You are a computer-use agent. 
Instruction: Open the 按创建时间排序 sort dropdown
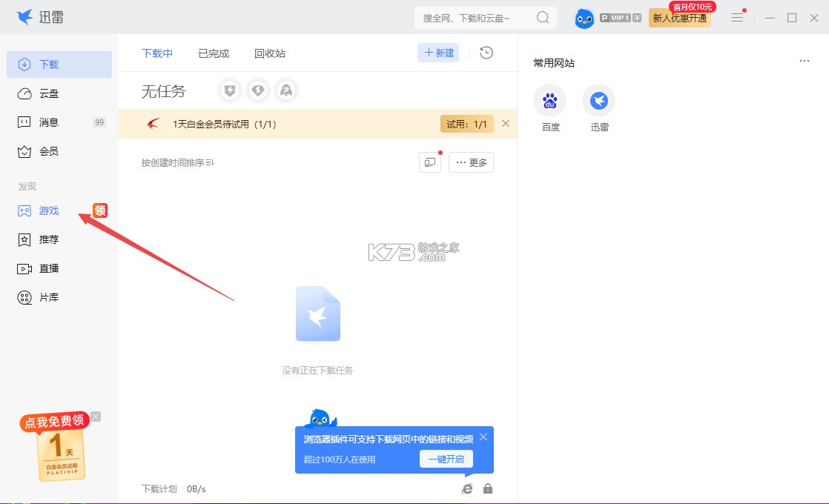point(178,163)
